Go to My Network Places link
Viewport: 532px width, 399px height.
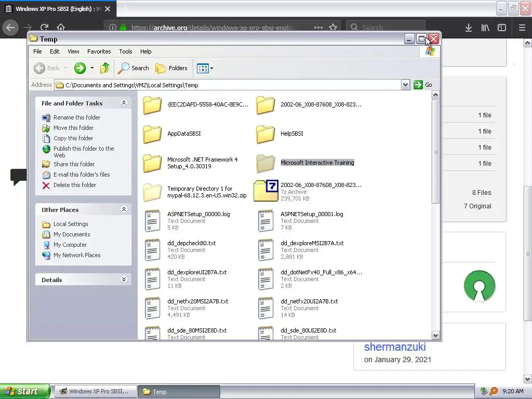(x=77, y=255)
